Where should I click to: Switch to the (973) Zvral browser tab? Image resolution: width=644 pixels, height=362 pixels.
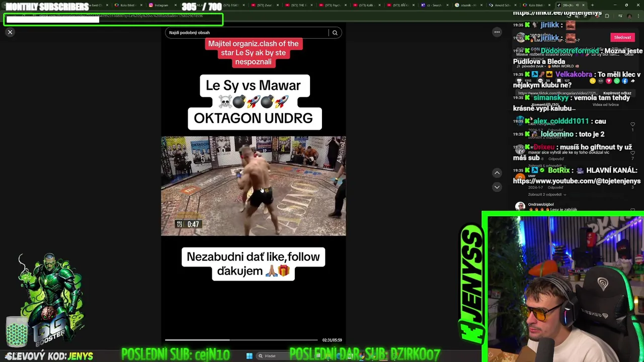[264, 5]
